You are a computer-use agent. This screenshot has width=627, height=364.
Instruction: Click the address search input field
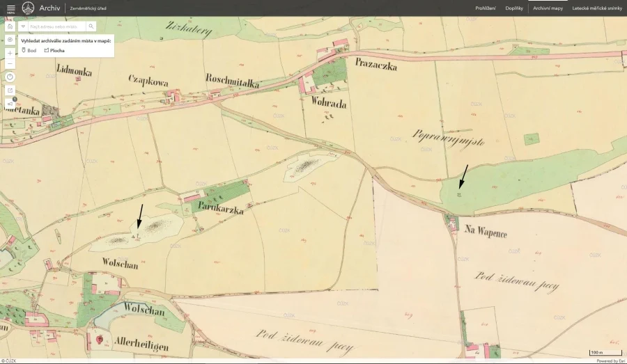pos(56,26)
